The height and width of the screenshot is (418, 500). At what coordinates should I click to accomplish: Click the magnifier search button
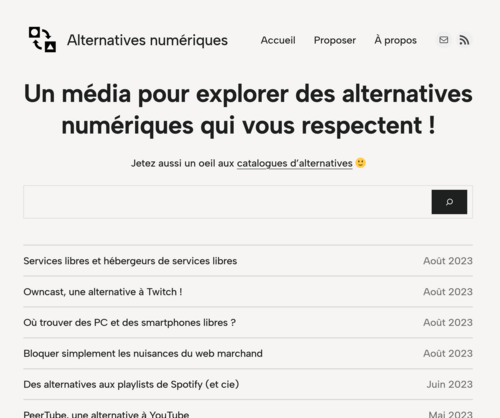pos(449,202)
